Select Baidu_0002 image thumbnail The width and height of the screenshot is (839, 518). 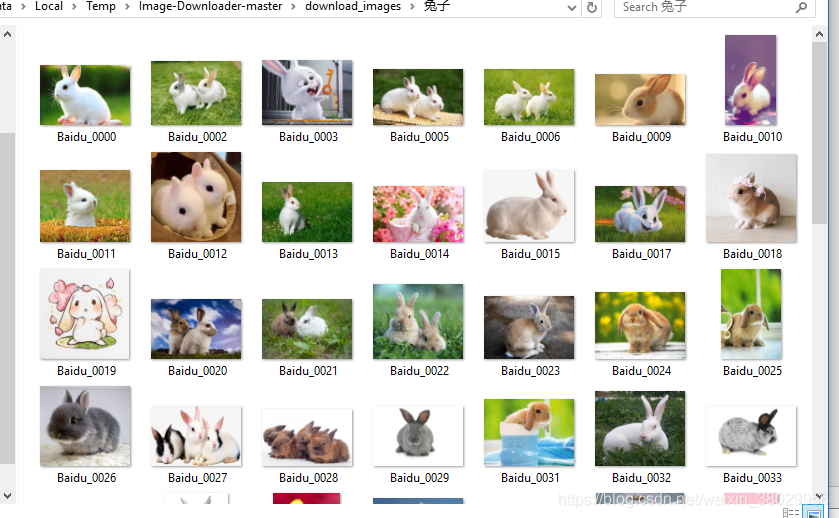coord(196,93)
